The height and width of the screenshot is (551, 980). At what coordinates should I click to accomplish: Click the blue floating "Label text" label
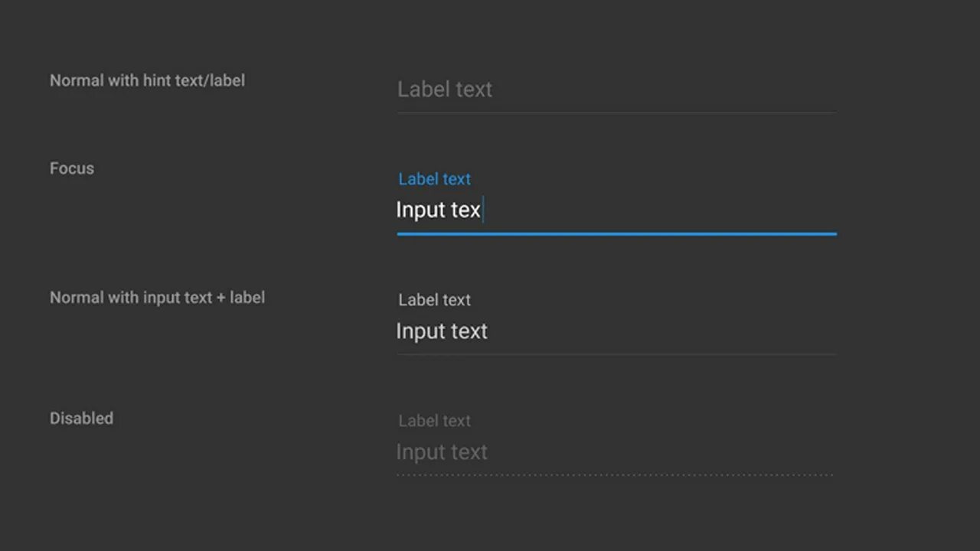click(x=435, y=179)
